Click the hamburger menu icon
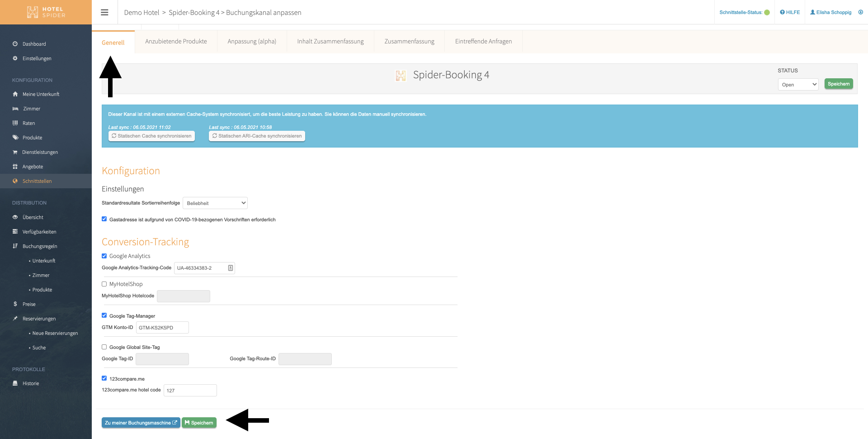 (104, 12)
